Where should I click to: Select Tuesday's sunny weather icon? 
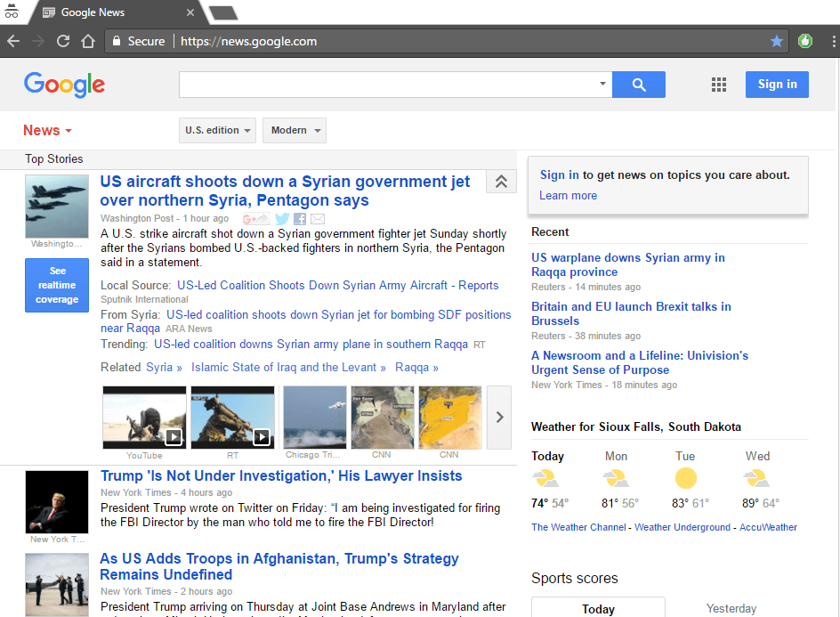point(685,478)
